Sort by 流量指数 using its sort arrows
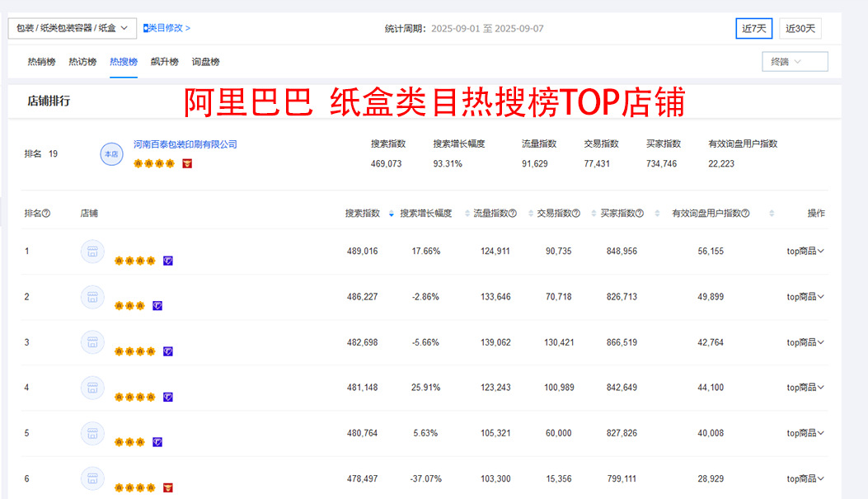The width and height of the screenshot is (868, 499). (531, 214)
